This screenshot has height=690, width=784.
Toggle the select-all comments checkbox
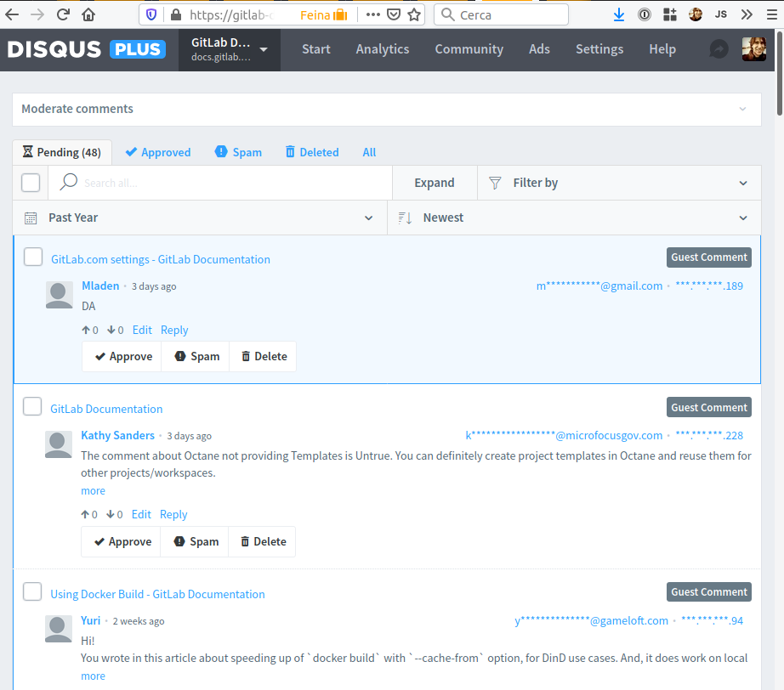31,183
